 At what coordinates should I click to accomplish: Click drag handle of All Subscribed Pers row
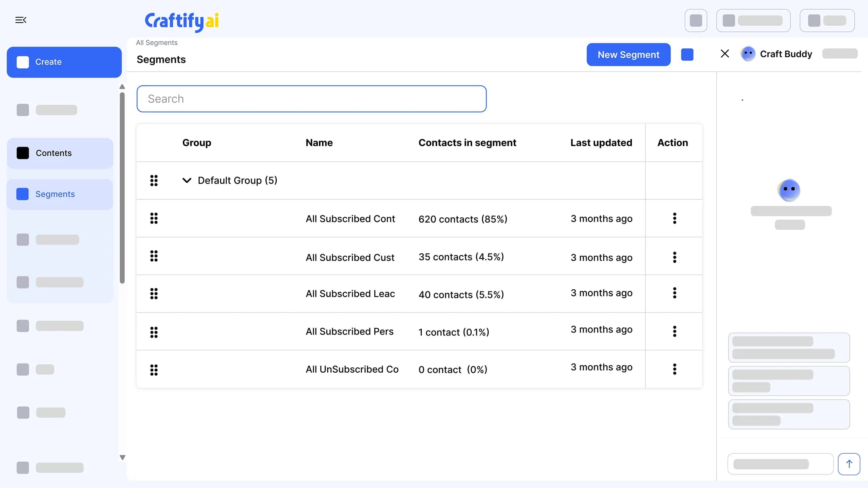(x=154, y=332)
